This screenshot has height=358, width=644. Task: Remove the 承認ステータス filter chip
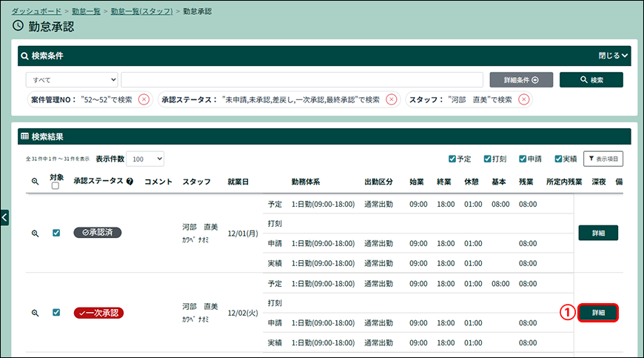pos(392,99)
